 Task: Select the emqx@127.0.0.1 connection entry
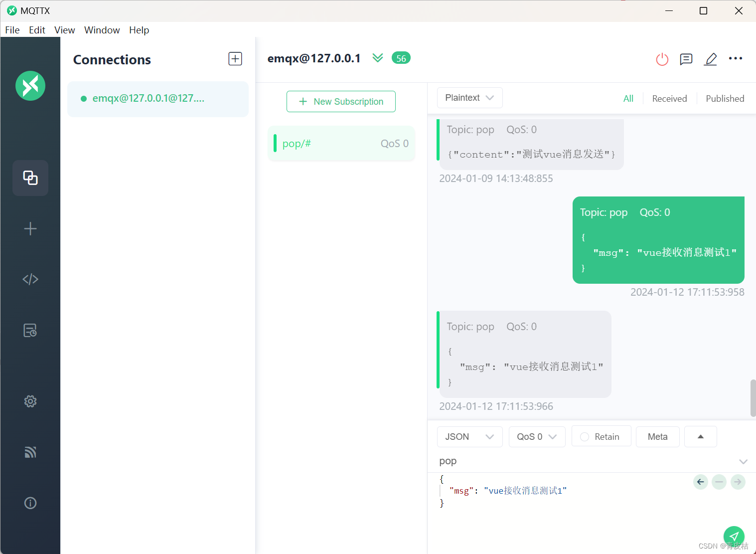[x=158, y=99]
